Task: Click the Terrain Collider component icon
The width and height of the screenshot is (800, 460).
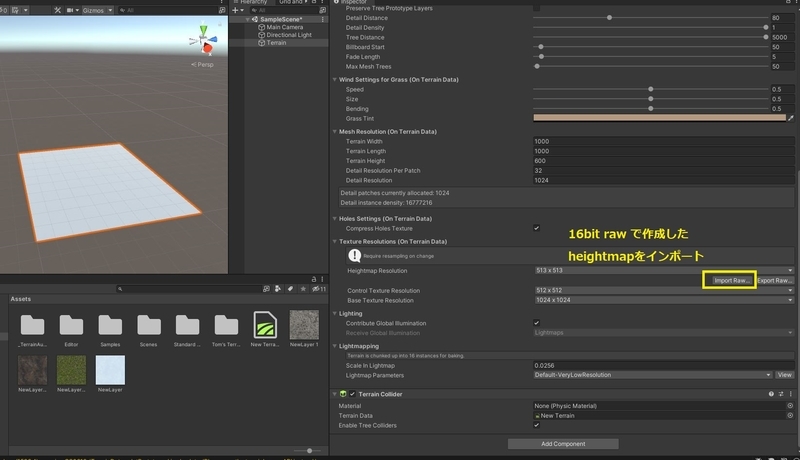Action: point(343,394)
